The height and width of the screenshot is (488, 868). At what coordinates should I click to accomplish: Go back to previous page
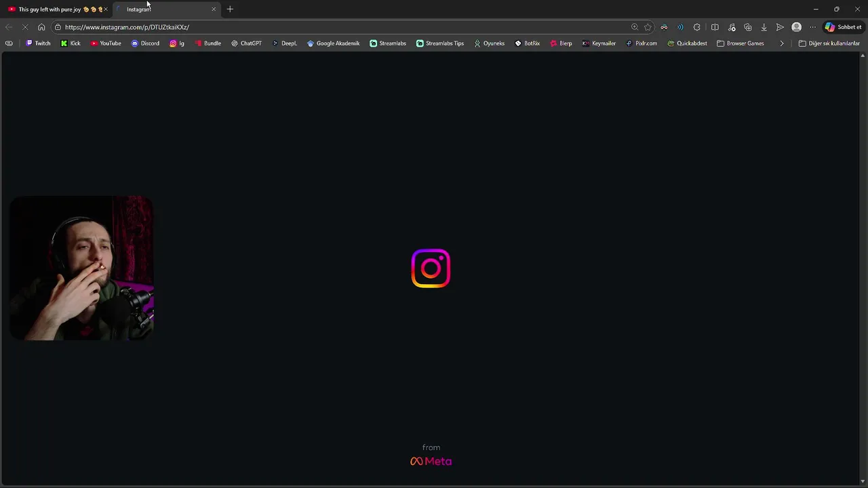coord(9,27)
